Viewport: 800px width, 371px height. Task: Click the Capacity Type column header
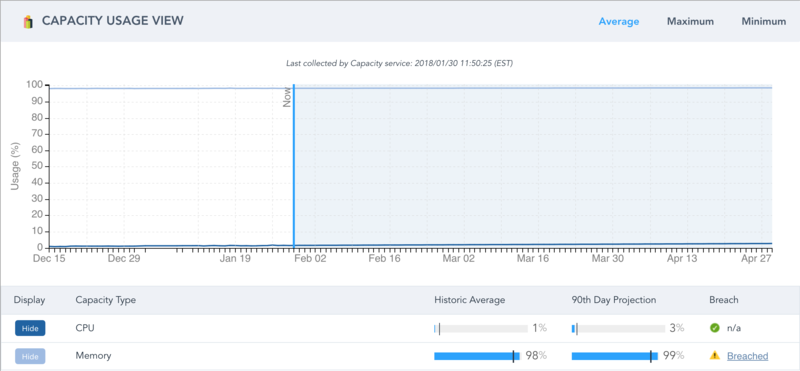106,300
